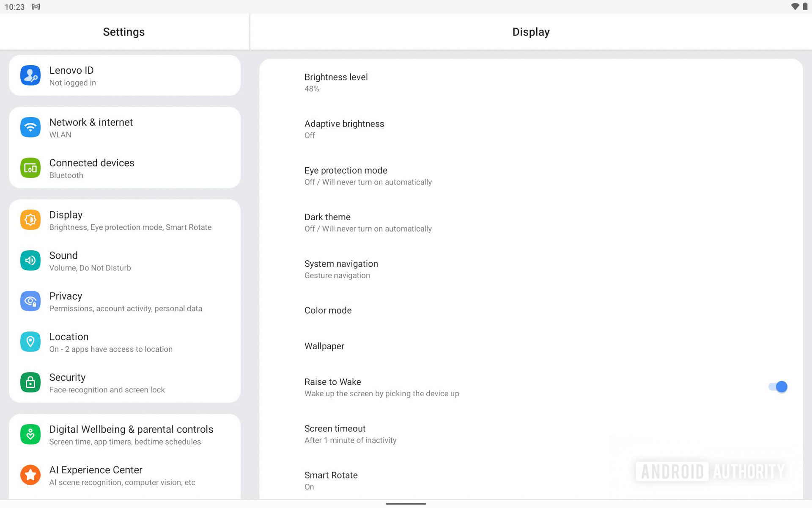Disable the Raise to Wake switch

tap(778, 387)
